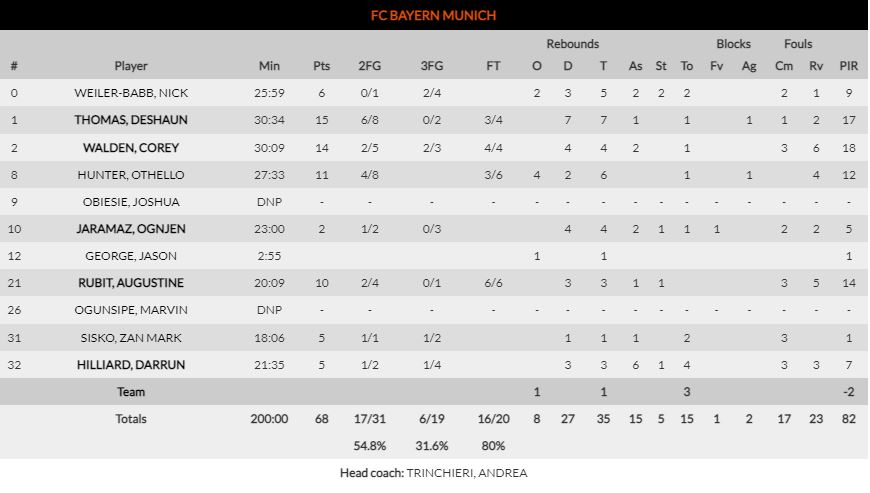The image size is (870, 493).
Task: Select Ogunsipe, Marvin player name
Action: [131, 310]
